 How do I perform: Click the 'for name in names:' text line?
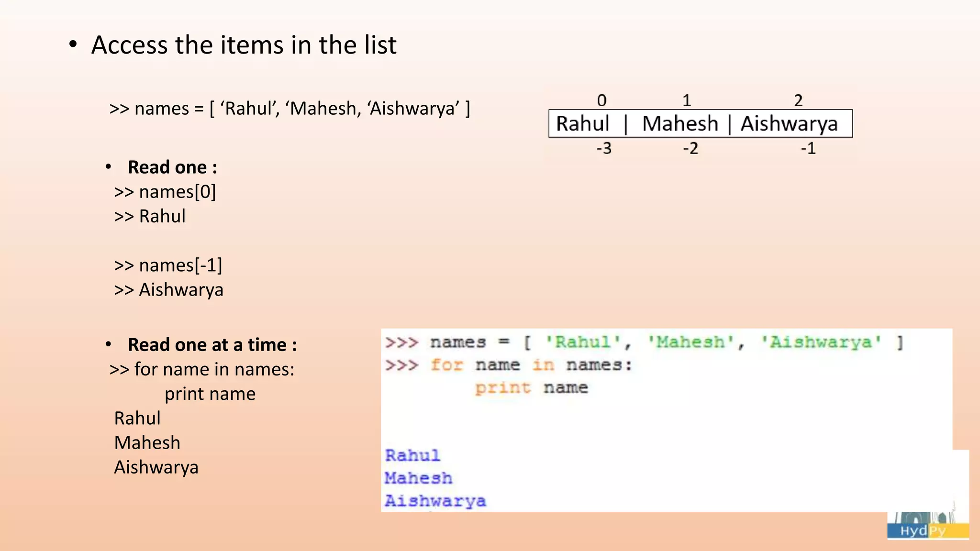pyautogui.click(x=202, y=369)
